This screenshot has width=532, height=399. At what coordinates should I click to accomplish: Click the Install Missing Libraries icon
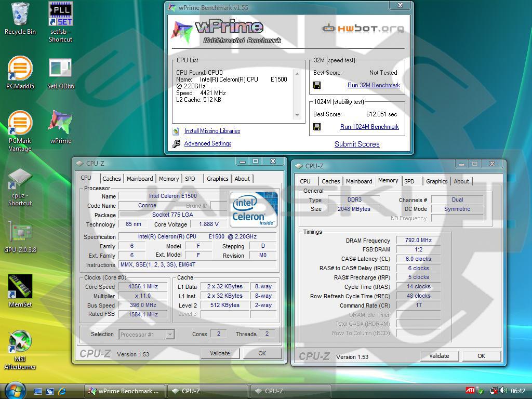(176, 131)
